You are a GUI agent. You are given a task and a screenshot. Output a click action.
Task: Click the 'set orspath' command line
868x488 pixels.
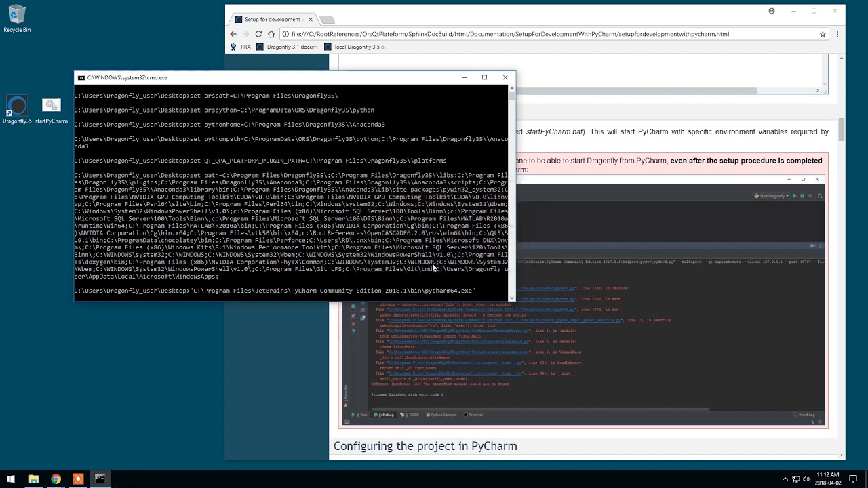pyautogui.click(x=206, y=96)
